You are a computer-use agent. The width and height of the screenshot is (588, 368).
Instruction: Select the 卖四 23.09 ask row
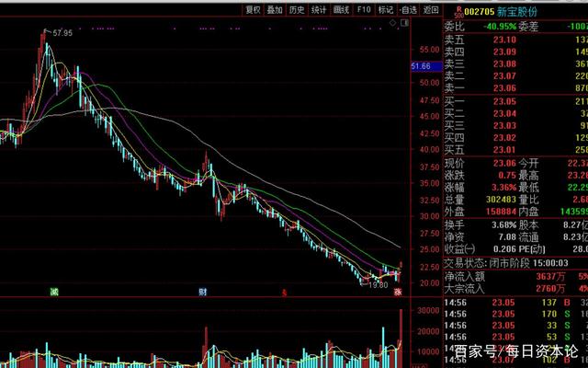[516, 52]
